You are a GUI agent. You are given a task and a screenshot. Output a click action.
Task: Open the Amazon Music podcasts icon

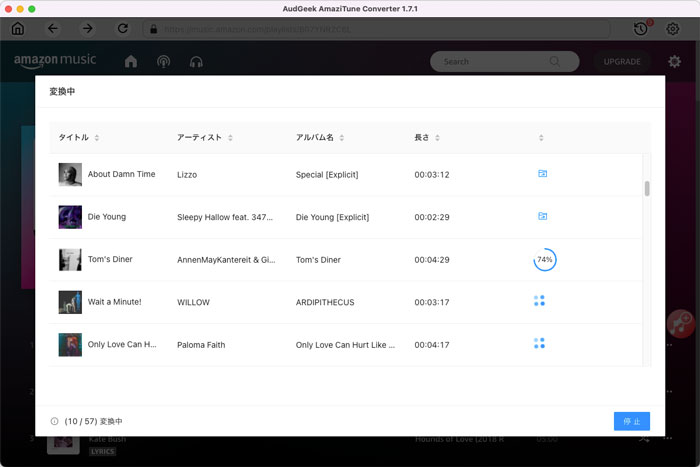pyautogui.click(x=163, y=61)
